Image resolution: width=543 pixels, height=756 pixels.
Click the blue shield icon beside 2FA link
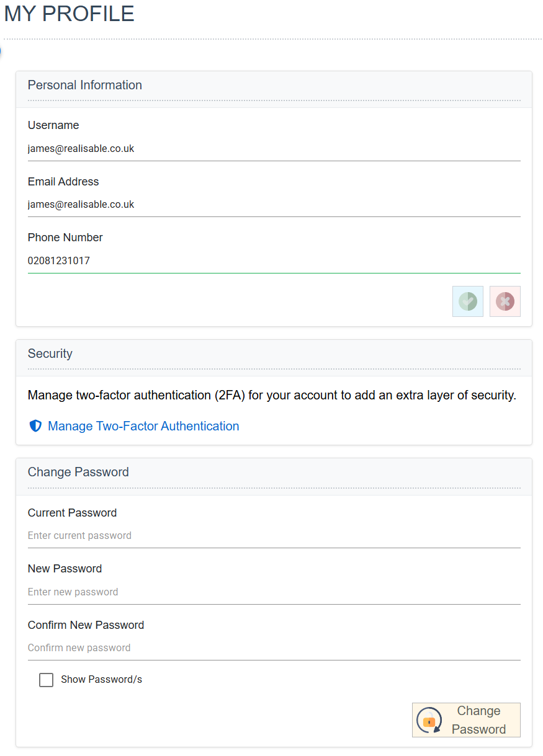coord(35,426)
